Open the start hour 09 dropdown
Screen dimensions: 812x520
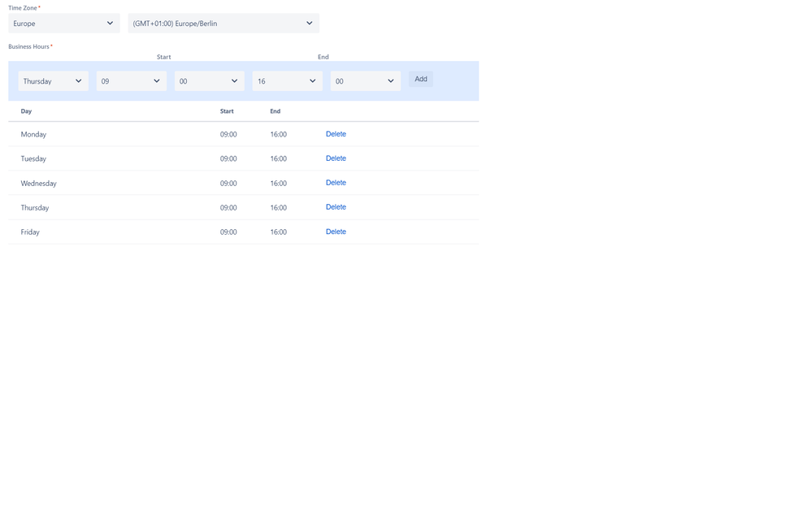click(x=130, y=80)
